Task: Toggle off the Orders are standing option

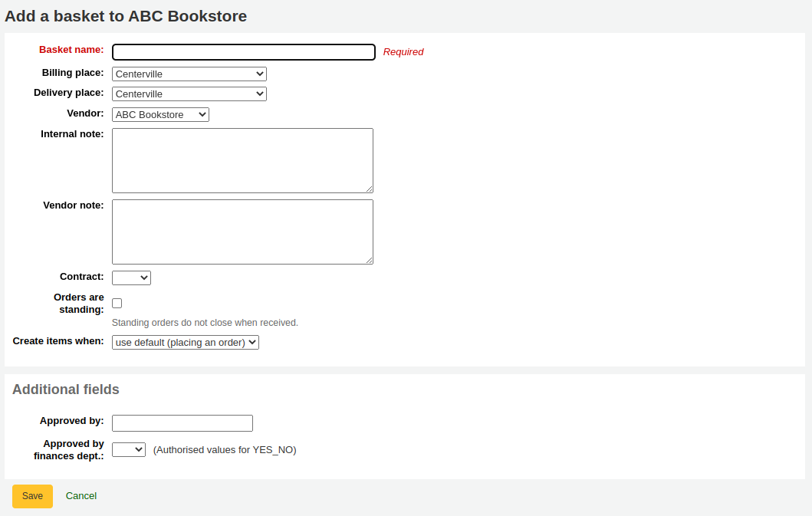Action: click(117, 303)
